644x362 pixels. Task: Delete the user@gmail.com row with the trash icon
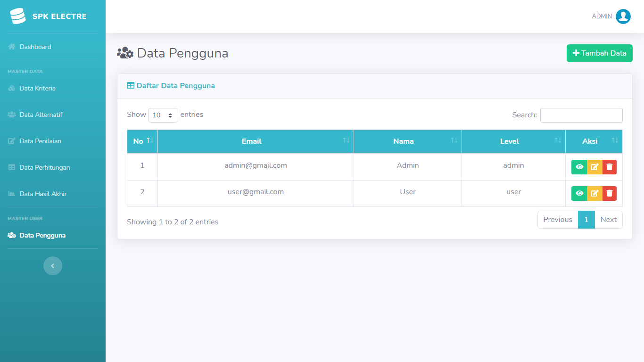(x=610, y=193)
